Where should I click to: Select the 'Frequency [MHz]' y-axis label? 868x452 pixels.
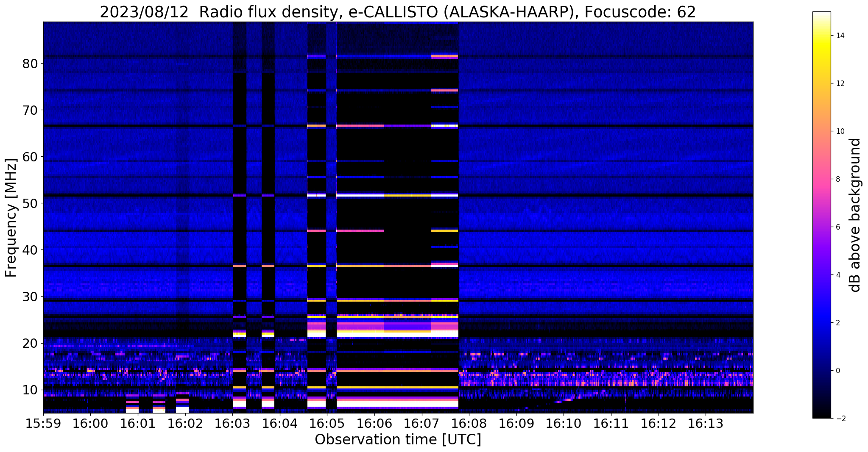pos(11,218)
